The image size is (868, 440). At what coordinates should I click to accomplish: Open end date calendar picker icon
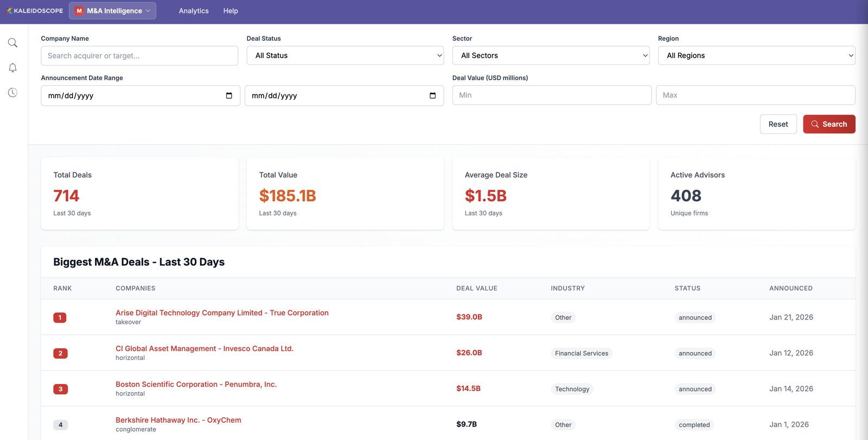tap(432, 95)
